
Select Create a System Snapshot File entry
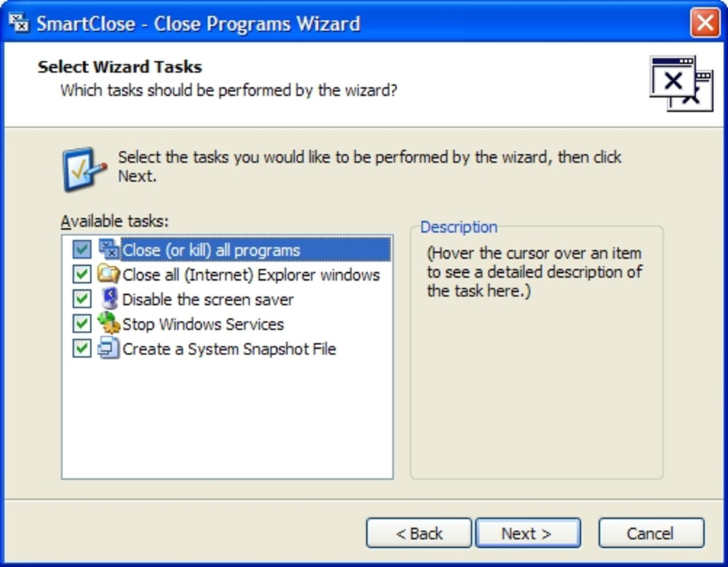point(229,349)
